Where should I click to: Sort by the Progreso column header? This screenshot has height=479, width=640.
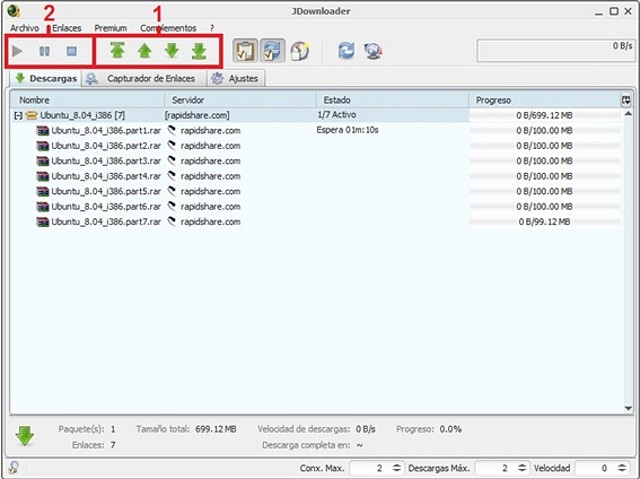[x=544, y=100]
